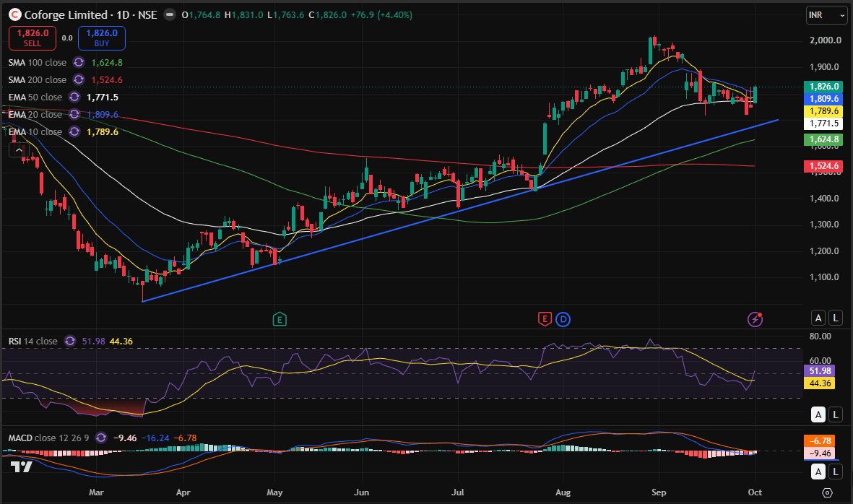
Task: Click the 51.98 RSI value label
Action: pos(819,371)
